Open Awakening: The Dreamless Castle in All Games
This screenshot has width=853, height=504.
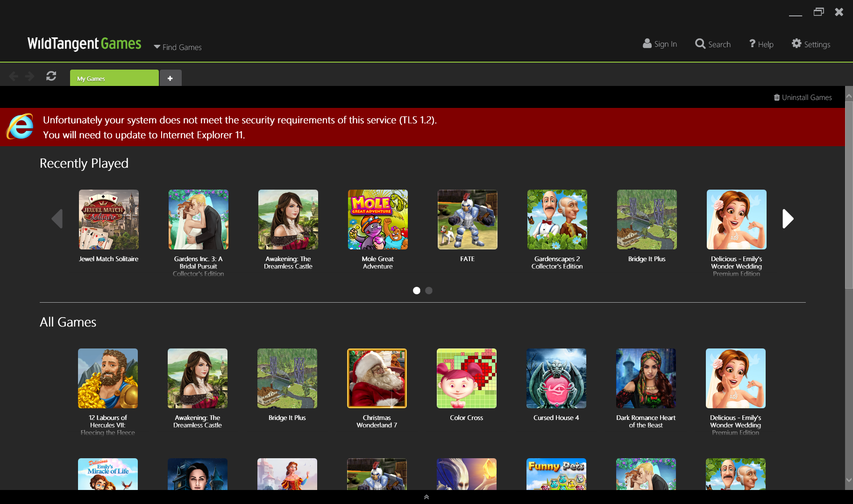tap(198, 378)
